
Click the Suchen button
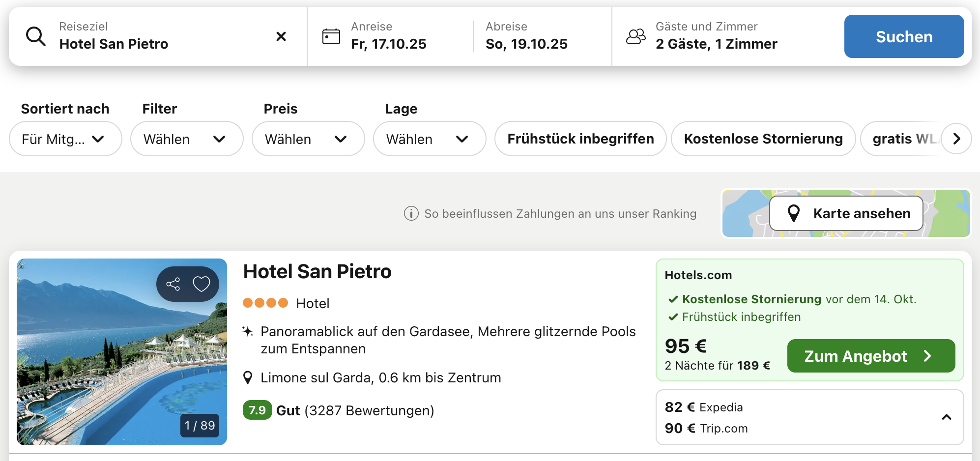coord(904,36)
